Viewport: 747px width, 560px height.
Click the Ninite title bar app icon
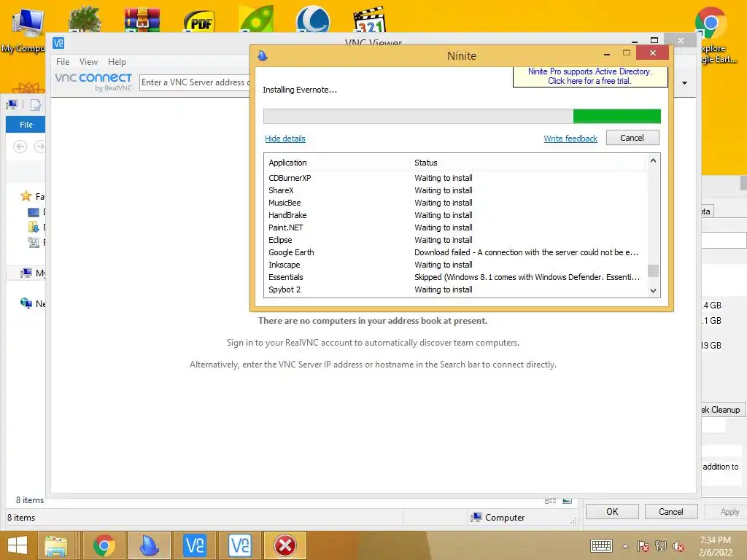(262, 55)
